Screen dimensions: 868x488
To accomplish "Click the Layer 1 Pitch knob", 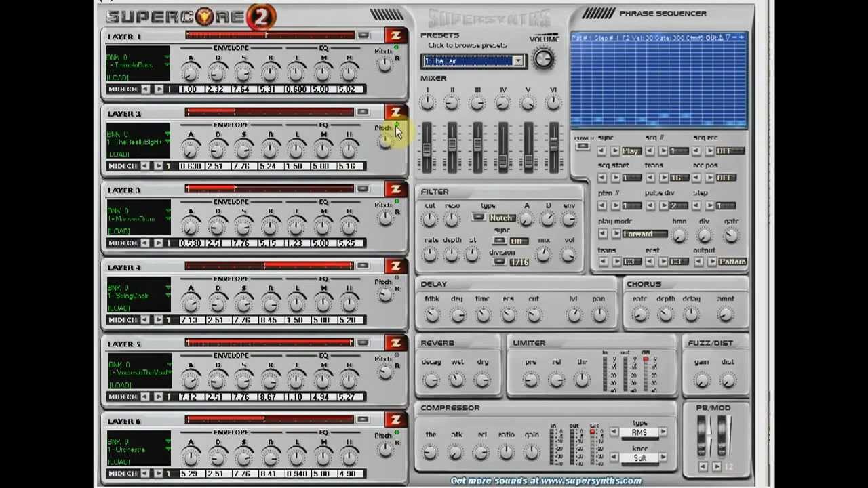I will pos(384,64).
